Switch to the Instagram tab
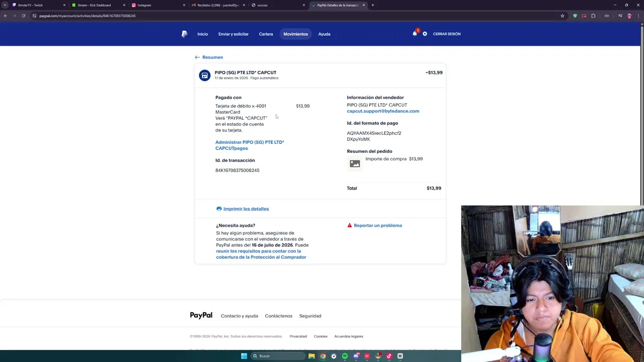Screen dimensions: 644x362 (x=158, y=5)
